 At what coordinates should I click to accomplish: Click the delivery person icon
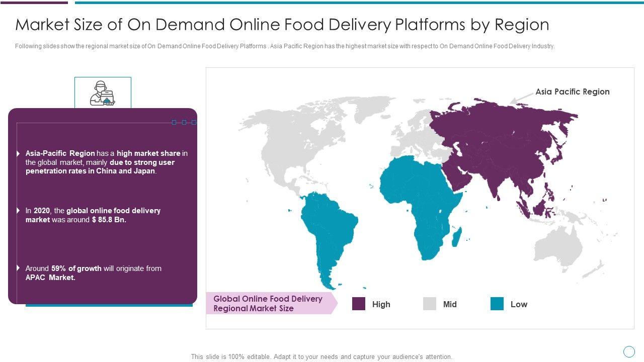pos(103,93)
